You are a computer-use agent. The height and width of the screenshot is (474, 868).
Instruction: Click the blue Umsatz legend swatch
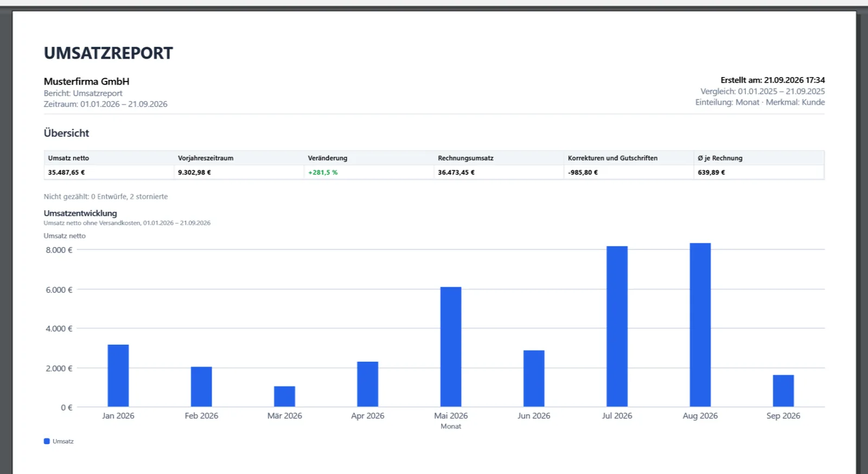47,441
